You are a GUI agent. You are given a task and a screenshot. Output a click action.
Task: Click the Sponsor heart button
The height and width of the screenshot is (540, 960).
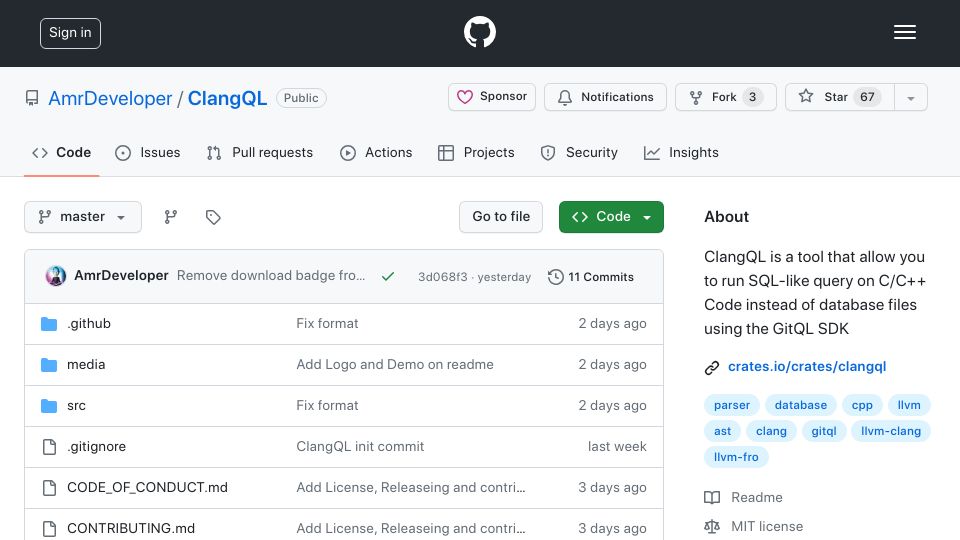[x=492, y=97]
